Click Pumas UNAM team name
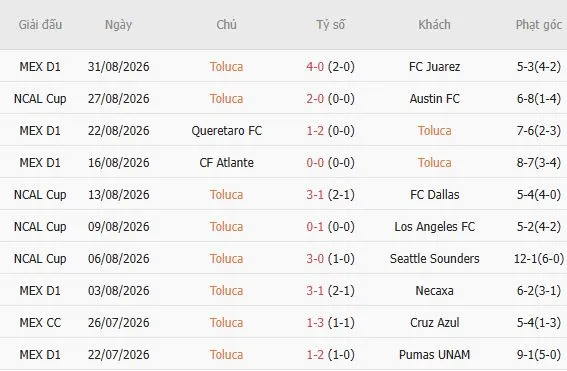 [x=434, y=354]
